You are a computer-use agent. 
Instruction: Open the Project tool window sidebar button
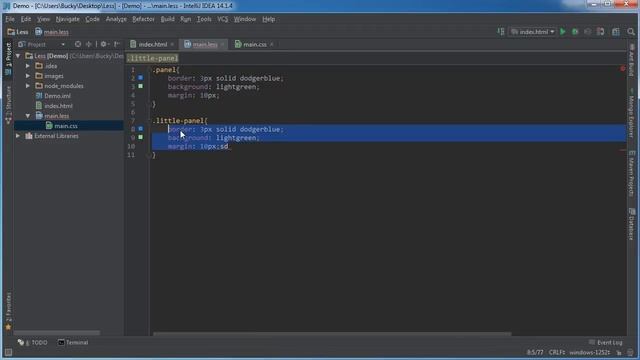pyautogui.click(x=8, y=59)
